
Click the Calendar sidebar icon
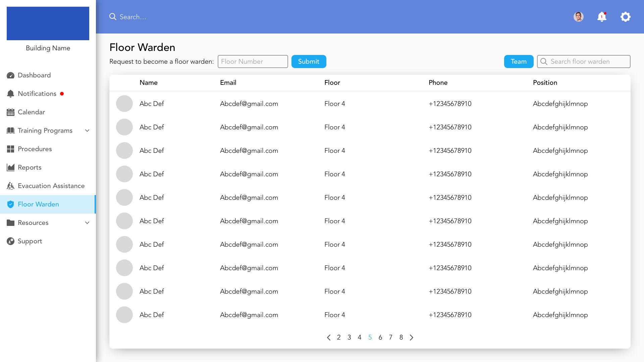(10, 112)
